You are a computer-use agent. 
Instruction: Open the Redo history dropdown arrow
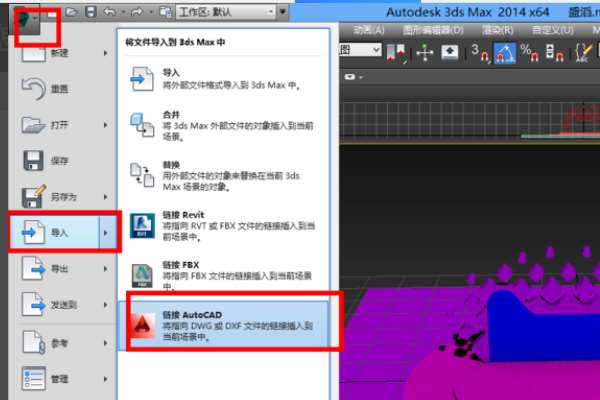tap(150, 13)
